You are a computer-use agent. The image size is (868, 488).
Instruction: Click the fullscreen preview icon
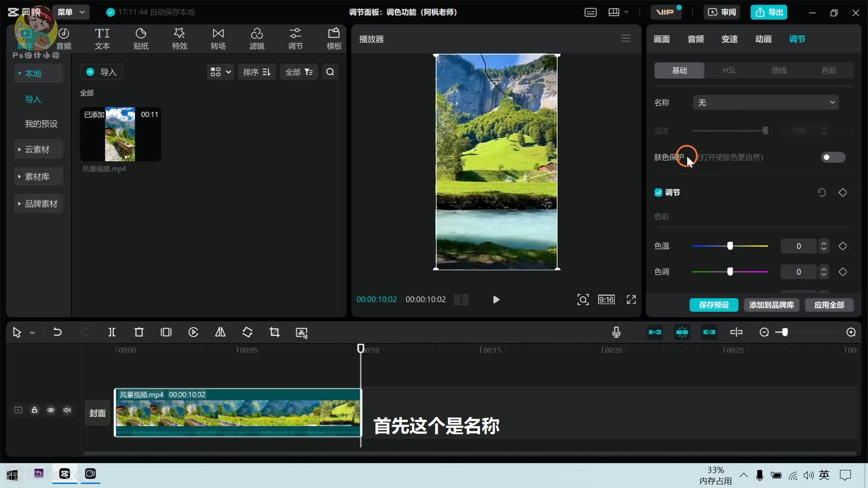(631, 299)
